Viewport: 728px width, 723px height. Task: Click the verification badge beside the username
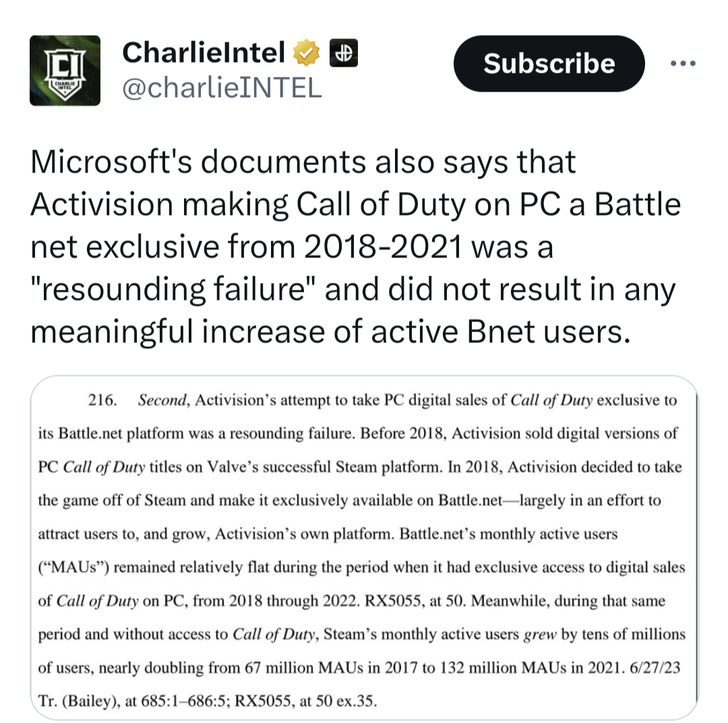[305, 53]
